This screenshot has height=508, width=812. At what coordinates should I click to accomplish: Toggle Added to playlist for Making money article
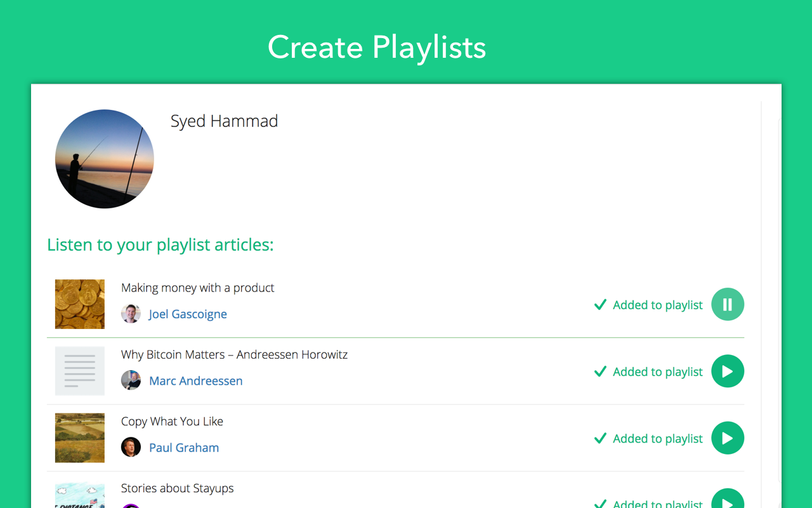click(648, 305)
